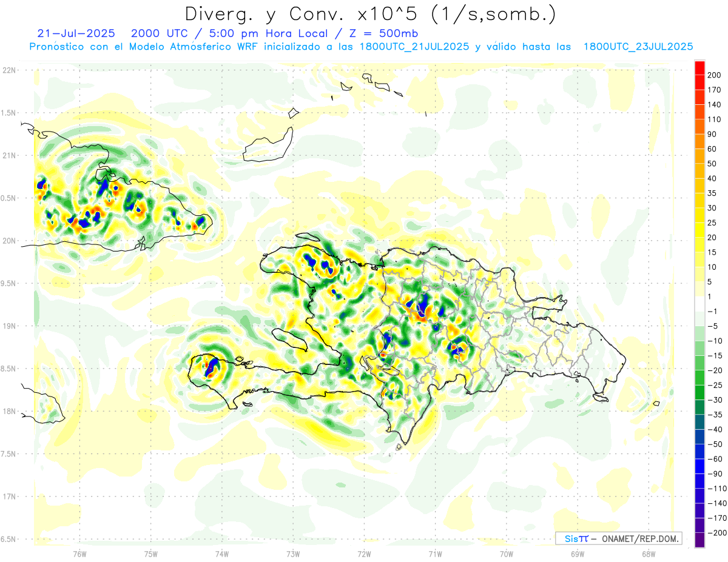728x562 pixels.
Task: Click the colorbar value "-60"
Action: coord(716,459)
